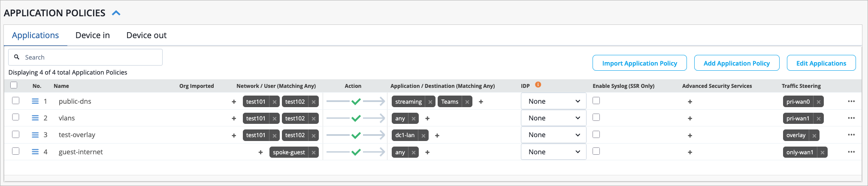Open more options menu for guest-internet policy
This screenshot has width=868, height=186.
tap(851, 152)
